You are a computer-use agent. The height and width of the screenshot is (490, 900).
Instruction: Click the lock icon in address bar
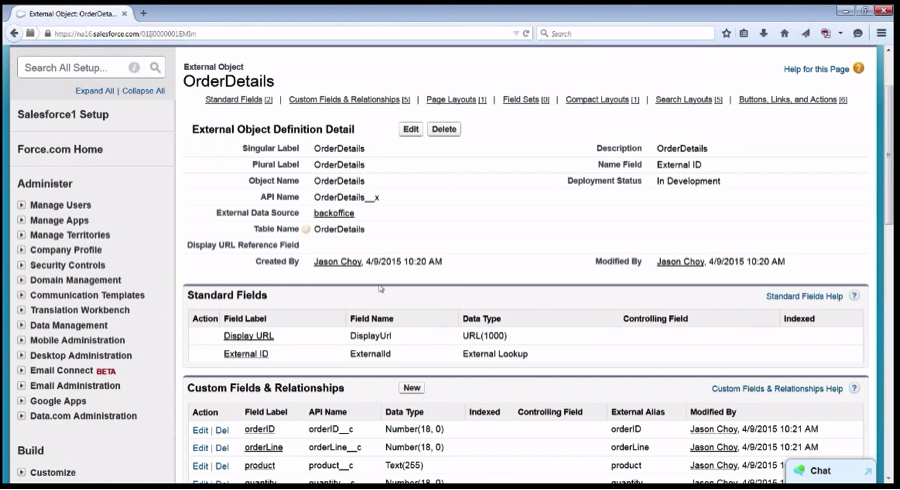[47, 34]
